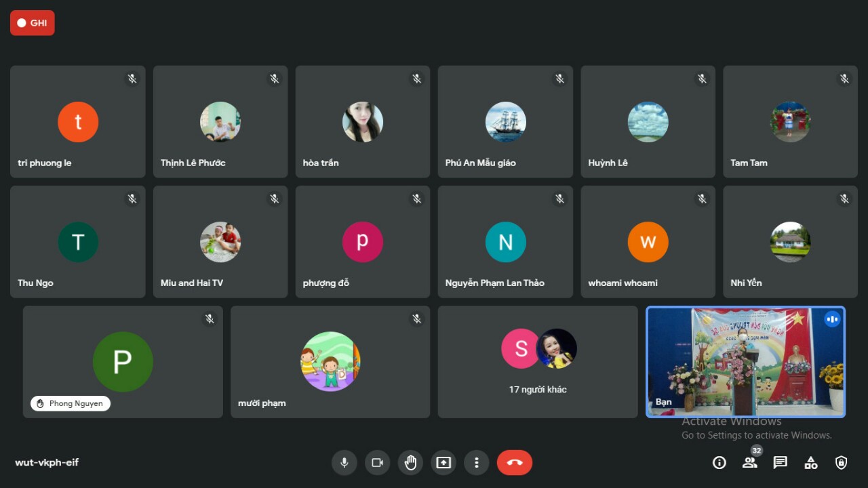
Task: Toggle the camera button
Action: [x=377, y=463]
